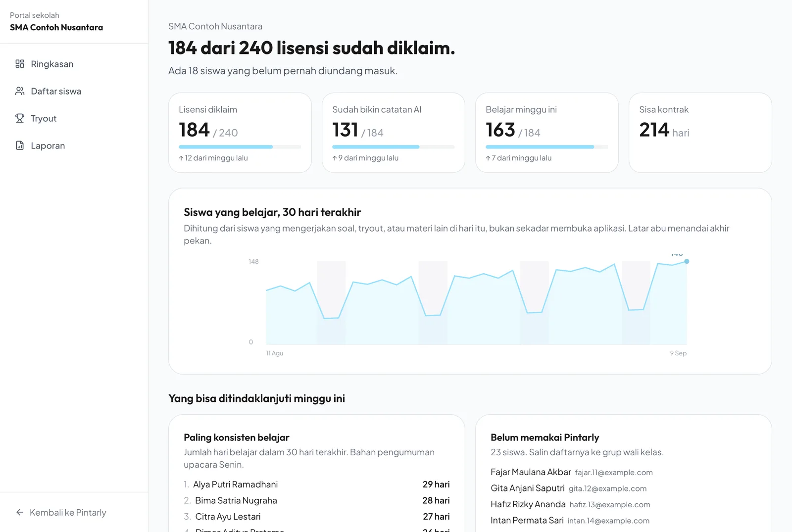This screenshot has height=532, width=792.
Task: Open the Ringkasan menu item
Action: [x=74, y=64]
